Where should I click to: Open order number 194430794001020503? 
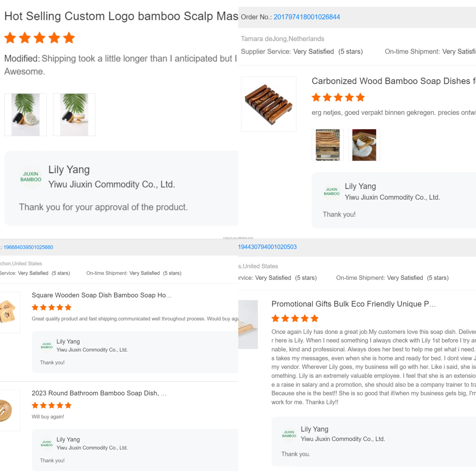267,247
